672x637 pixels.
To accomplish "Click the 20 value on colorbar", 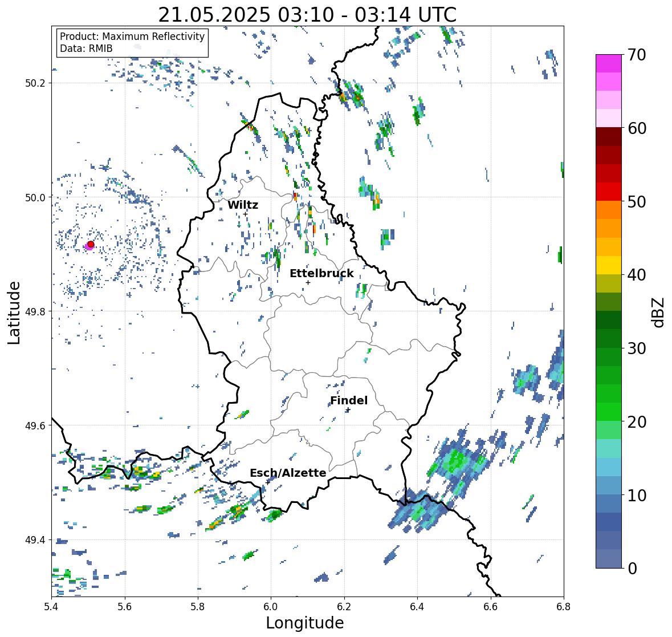I will click(x=637, y=422).
